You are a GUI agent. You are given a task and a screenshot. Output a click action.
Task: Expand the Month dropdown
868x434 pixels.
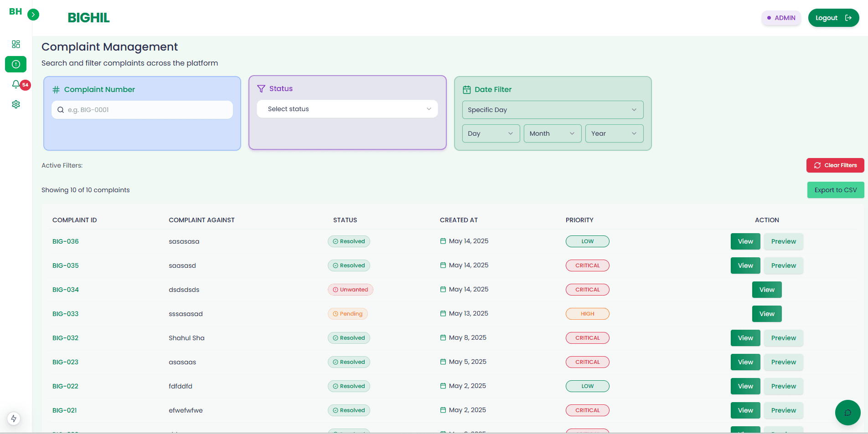click(x=552, y=133)
